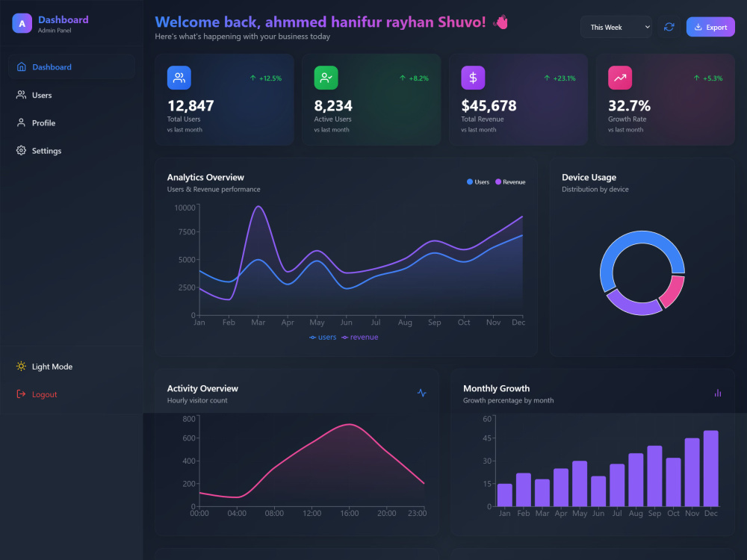Image resolution: width=747 pixels, height=560 pixels.
Task: Open the Profile sidebar item
Action: coord(72,123)
